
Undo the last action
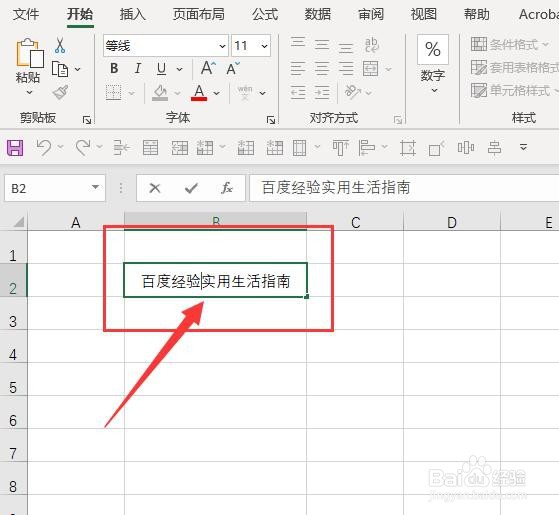[44, 147]
